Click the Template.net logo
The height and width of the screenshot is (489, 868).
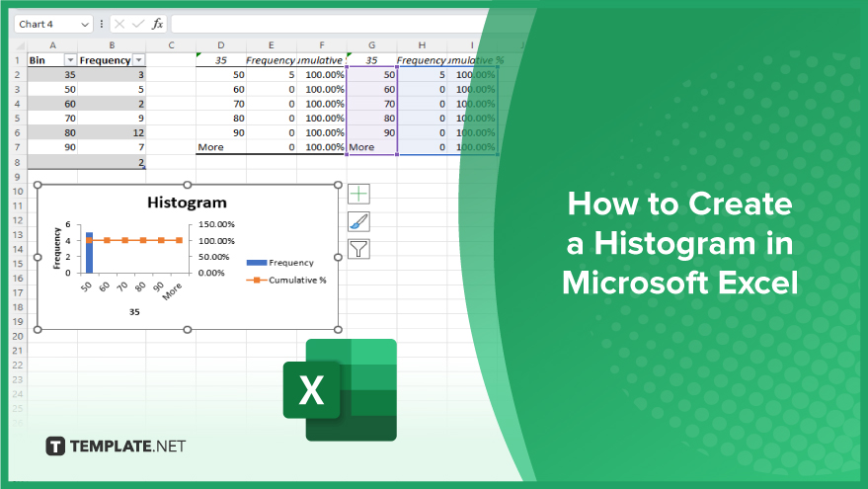pos(116,446)
